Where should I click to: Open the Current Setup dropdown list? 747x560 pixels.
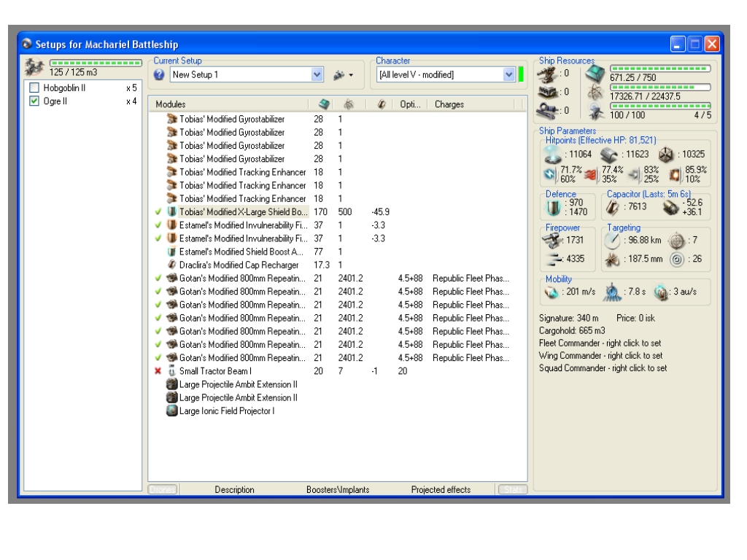(x=317, y=74)
